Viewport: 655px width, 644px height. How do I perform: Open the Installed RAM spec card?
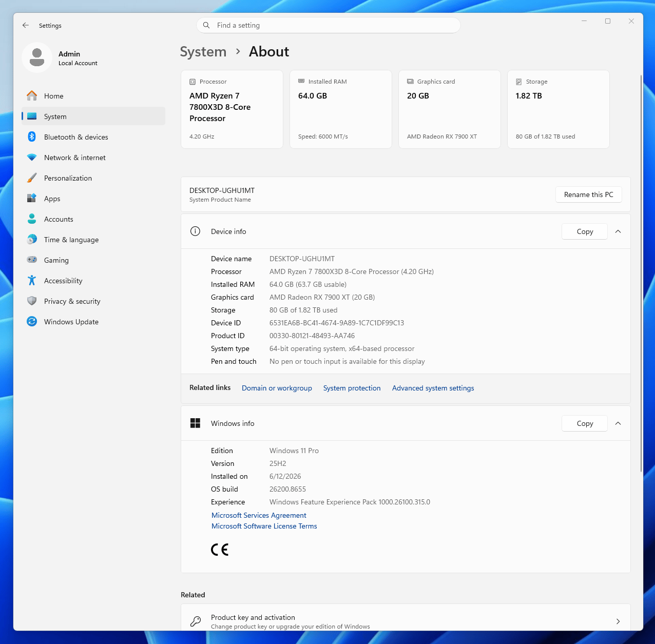click(341, 109)
